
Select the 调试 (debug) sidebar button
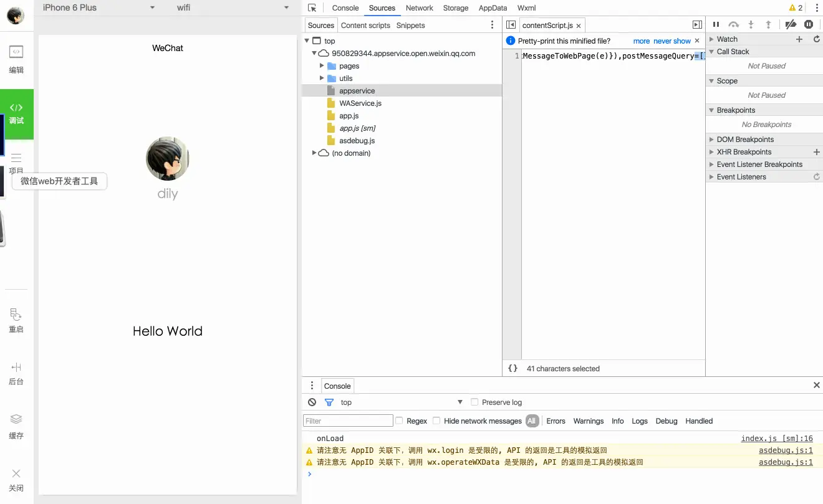tap(17, 114)
